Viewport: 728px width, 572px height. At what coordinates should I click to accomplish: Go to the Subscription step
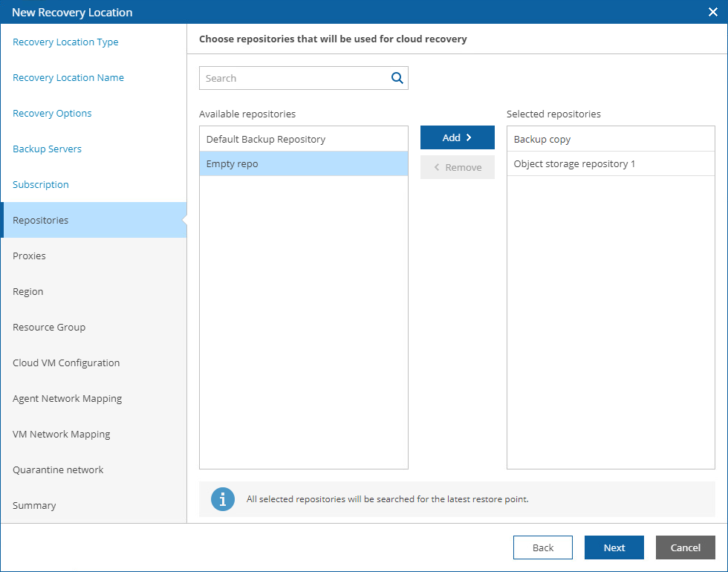coord(41,185)
